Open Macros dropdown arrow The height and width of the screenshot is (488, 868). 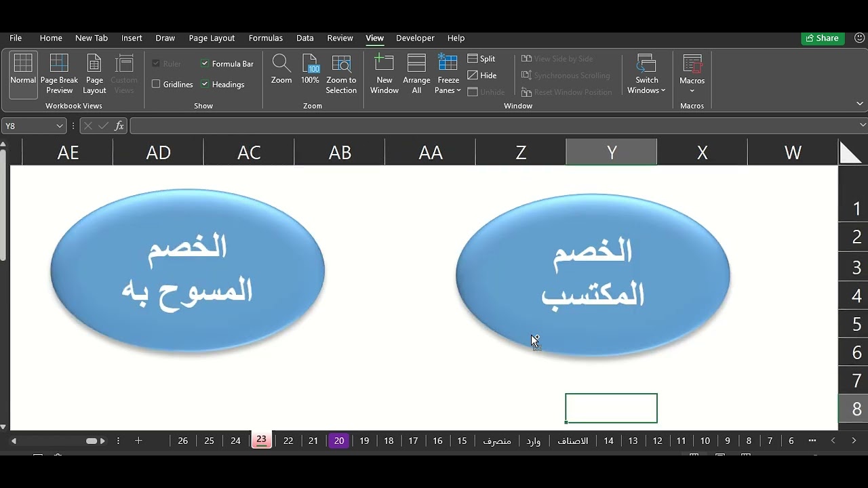coord(692,91)
